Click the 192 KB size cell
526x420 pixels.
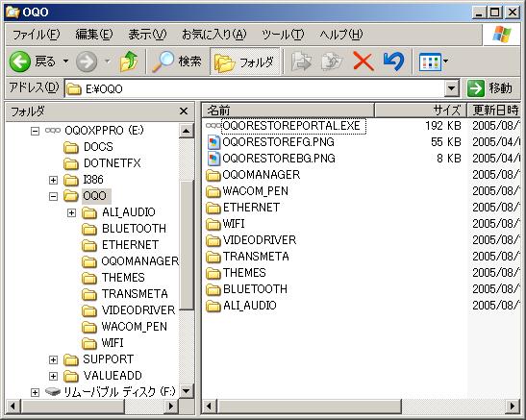[x=442, y=126]
